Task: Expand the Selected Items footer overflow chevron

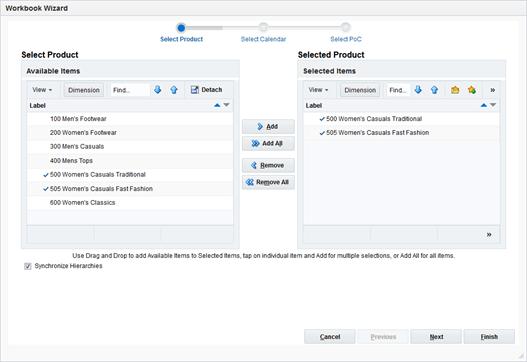Action: pos(489,234)
